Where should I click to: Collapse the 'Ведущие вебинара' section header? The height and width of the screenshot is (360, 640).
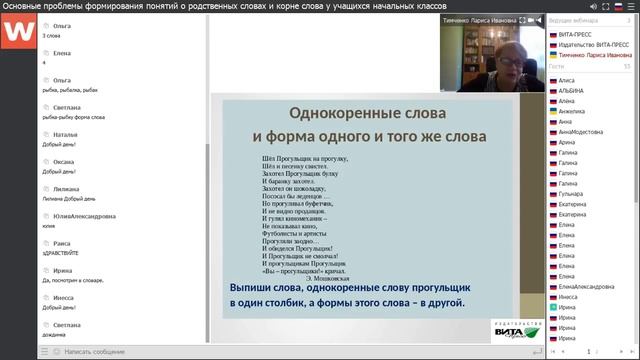click(x=590, y=20)
